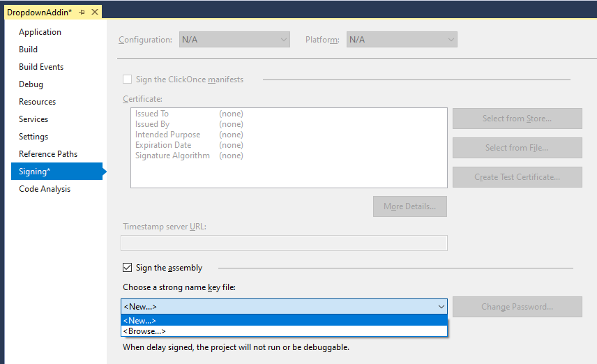The height and width of the screenshot is (364, 597).
Task: Open the Reference Paths page
Action: pos(48,154)
